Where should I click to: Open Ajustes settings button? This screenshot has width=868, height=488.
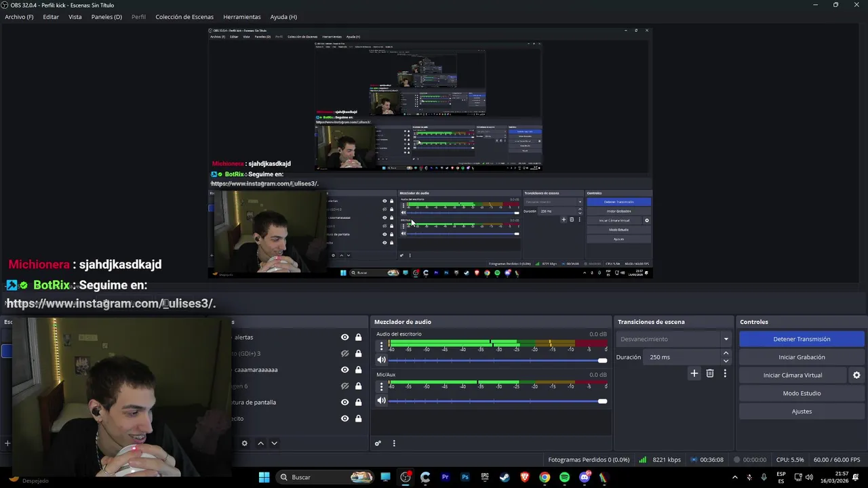pyautogui.click(x=802, y=411)
